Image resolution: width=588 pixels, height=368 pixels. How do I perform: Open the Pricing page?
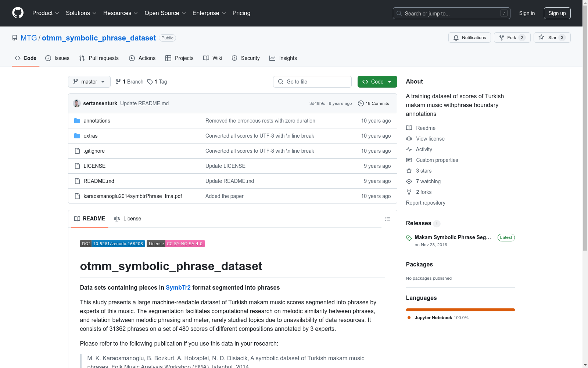point(241,13)
